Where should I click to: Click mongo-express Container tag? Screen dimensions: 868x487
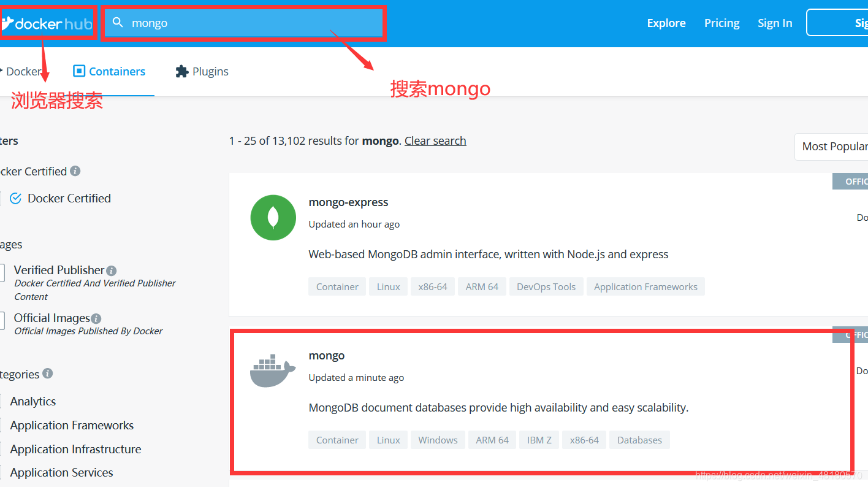point(337,286)
